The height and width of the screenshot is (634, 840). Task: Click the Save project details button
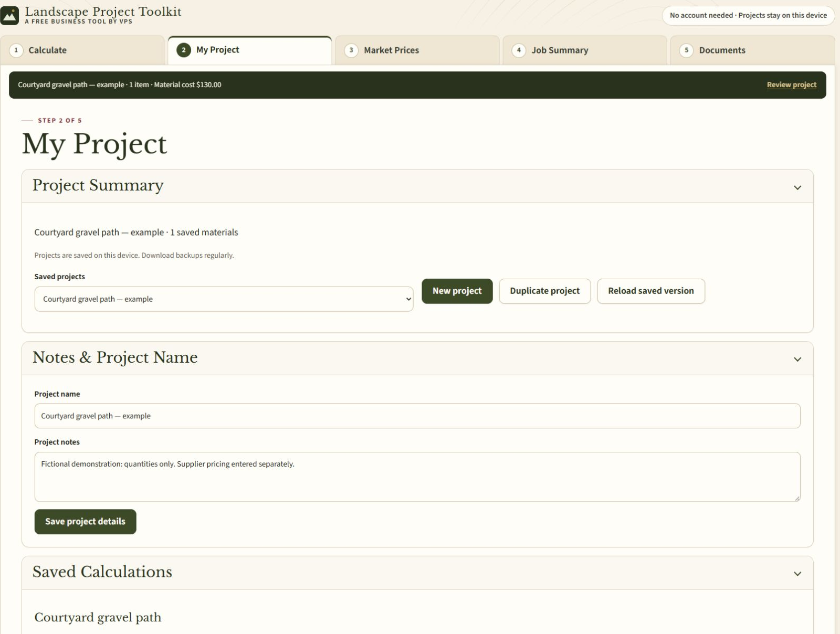pos(85,522)
